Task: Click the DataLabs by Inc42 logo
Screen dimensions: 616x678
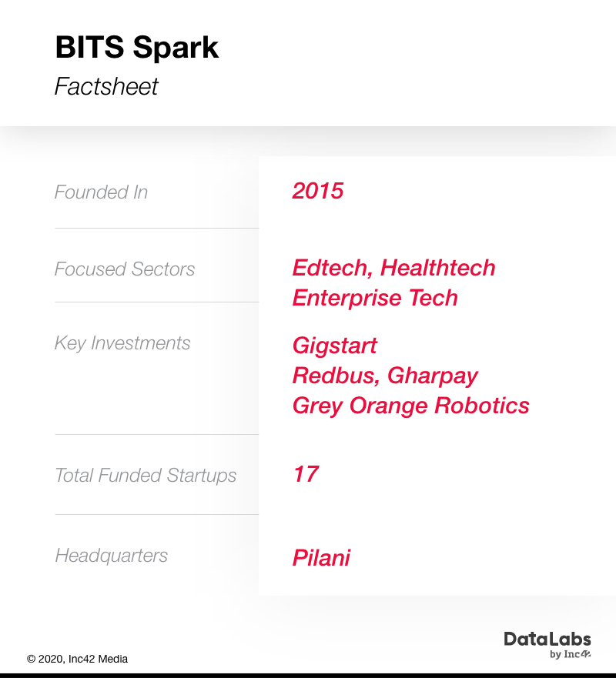Action: click(x=547, y=645)
